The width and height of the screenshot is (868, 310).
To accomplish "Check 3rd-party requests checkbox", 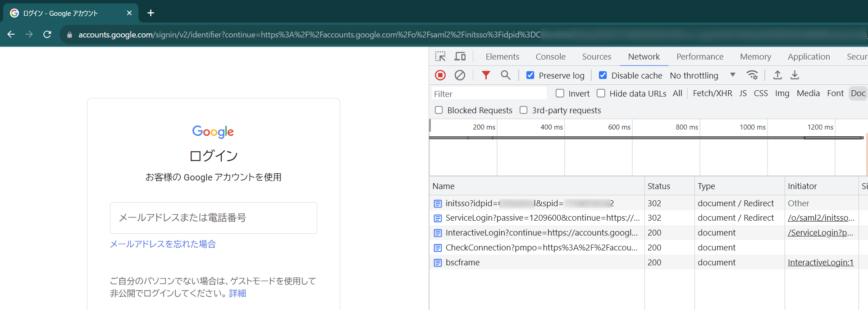I will click(x=523, y=110).
